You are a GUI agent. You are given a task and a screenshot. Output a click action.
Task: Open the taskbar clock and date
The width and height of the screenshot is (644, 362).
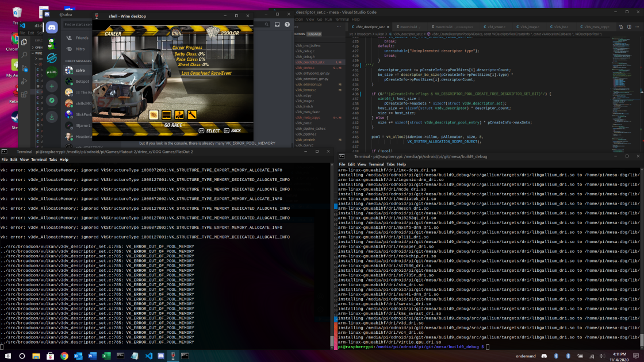pyautogui.click(x=619, y=356)
